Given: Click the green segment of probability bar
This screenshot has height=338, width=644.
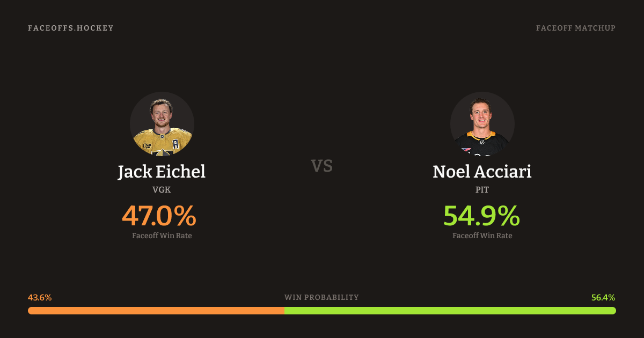Looking at the screenshot, I should click(450, 311).
